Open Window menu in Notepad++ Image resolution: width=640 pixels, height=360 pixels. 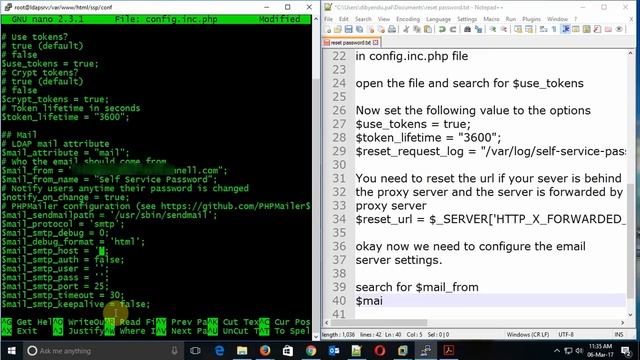tap(558, 19)
